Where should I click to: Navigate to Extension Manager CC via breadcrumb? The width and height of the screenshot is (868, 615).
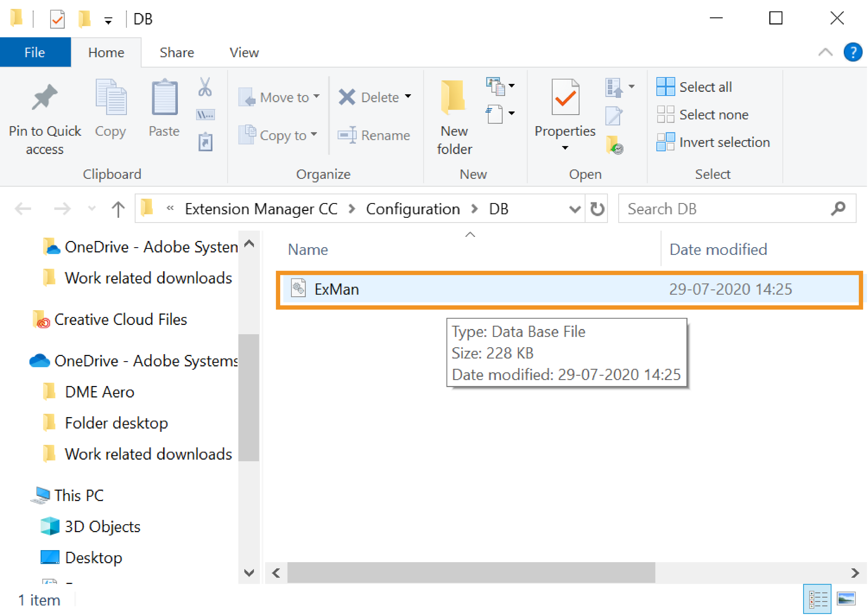click(x=261, y=209)
